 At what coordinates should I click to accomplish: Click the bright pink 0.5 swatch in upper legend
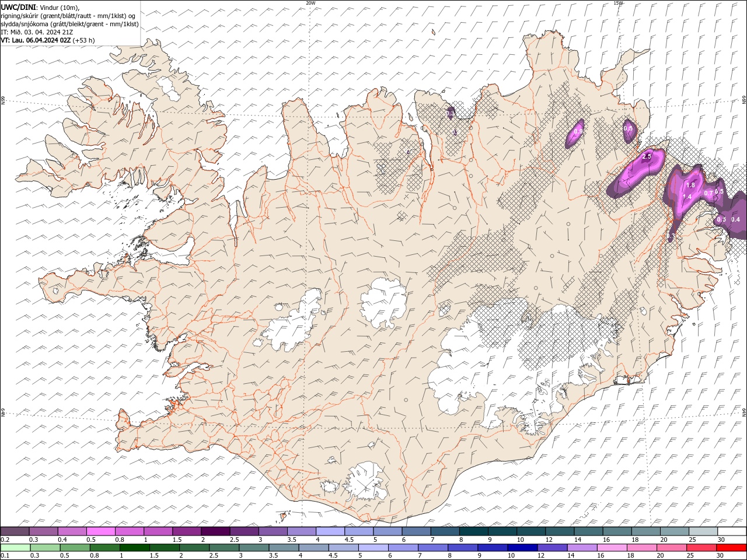pyautogui.click(x=100, y=531)
